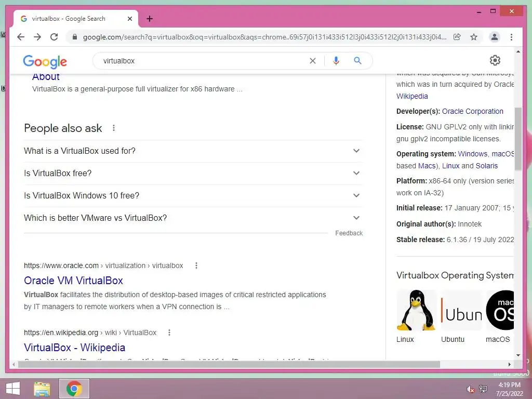Close the virtualbox Google Search tab
The height and width of the screenshot is (399, 532).
[x=129, y=19]
